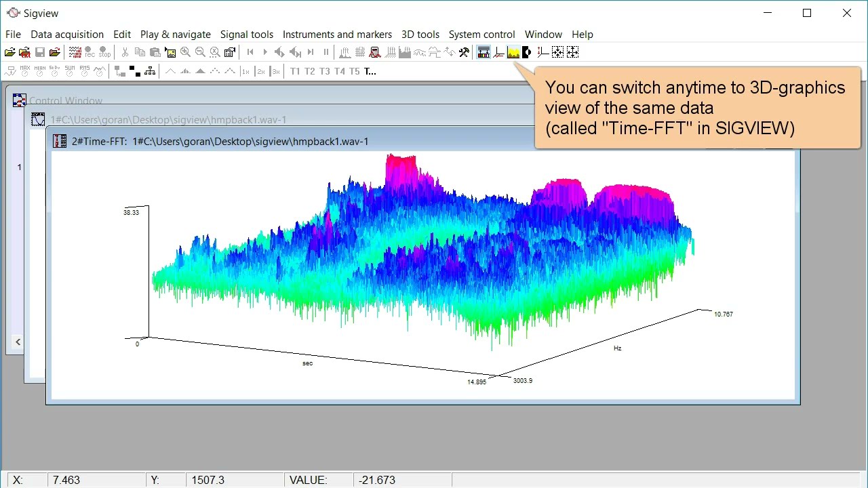This screenshot has width=868, height=488.
Task: Click the zoom out magnifier icon
Action: tap(200, 52)
